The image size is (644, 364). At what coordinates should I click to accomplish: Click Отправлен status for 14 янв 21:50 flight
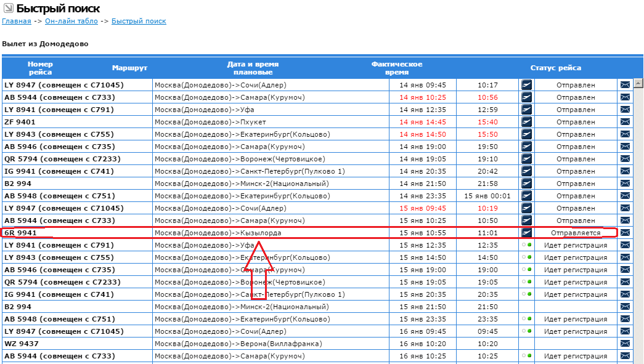point(576,184)
